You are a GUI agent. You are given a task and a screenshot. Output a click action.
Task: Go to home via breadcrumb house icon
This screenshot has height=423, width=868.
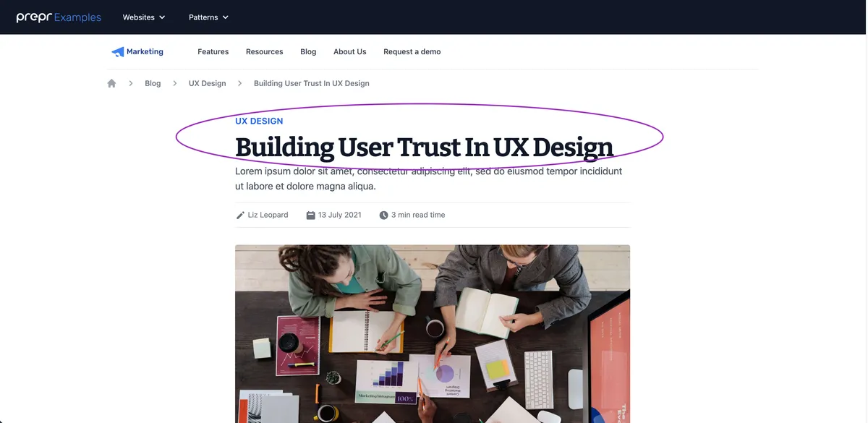click(111, 83)
